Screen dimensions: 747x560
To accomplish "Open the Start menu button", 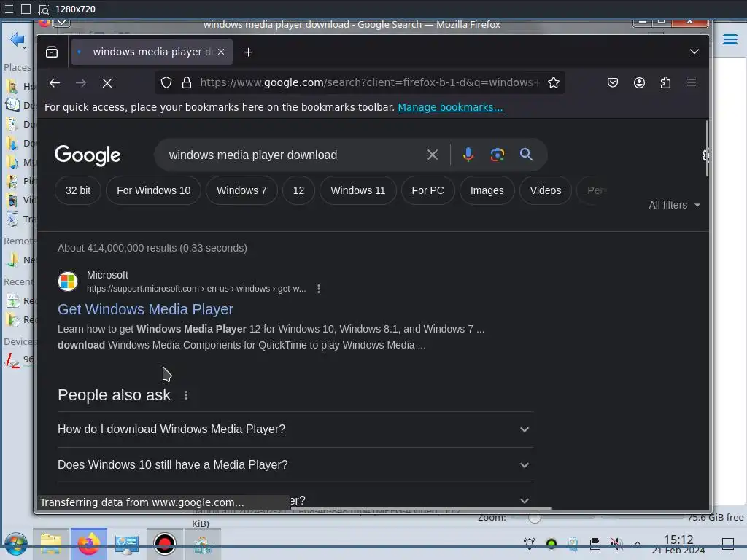I will [16, 544].
